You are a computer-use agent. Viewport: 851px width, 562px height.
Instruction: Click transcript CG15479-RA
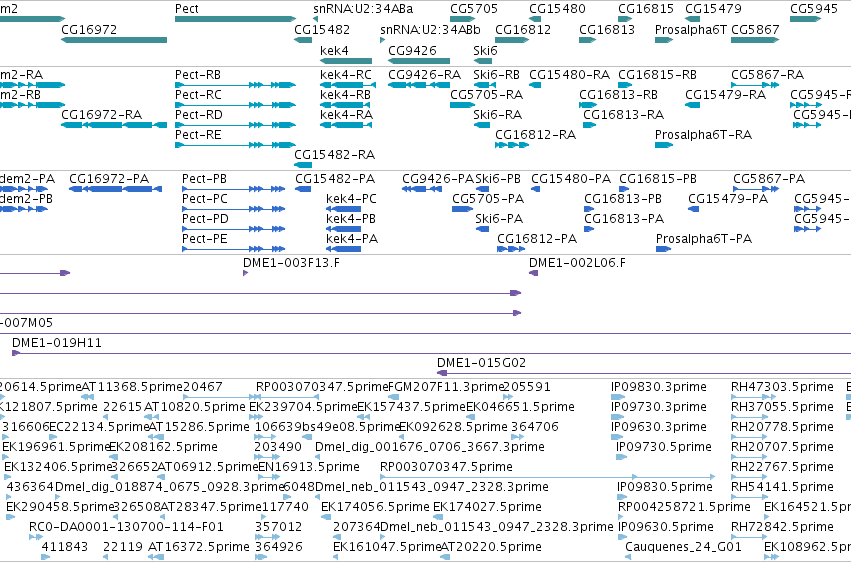(693, 105)
